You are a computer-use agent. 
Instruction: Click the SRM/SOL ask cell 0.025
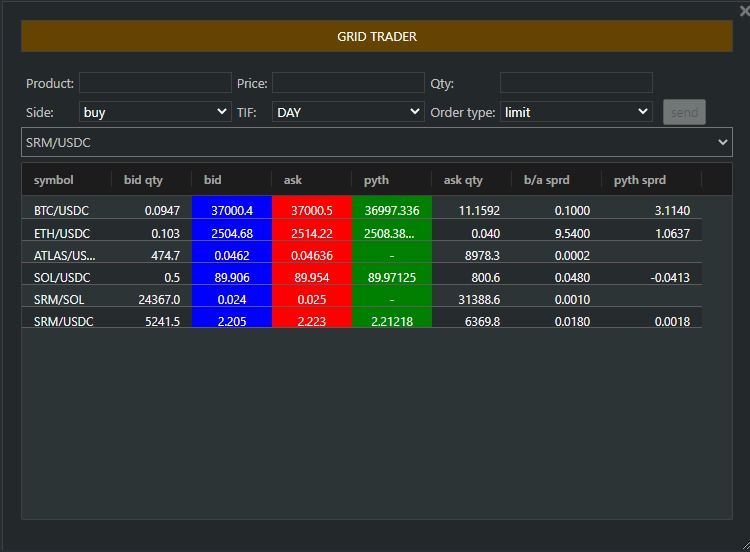[312, 296]
